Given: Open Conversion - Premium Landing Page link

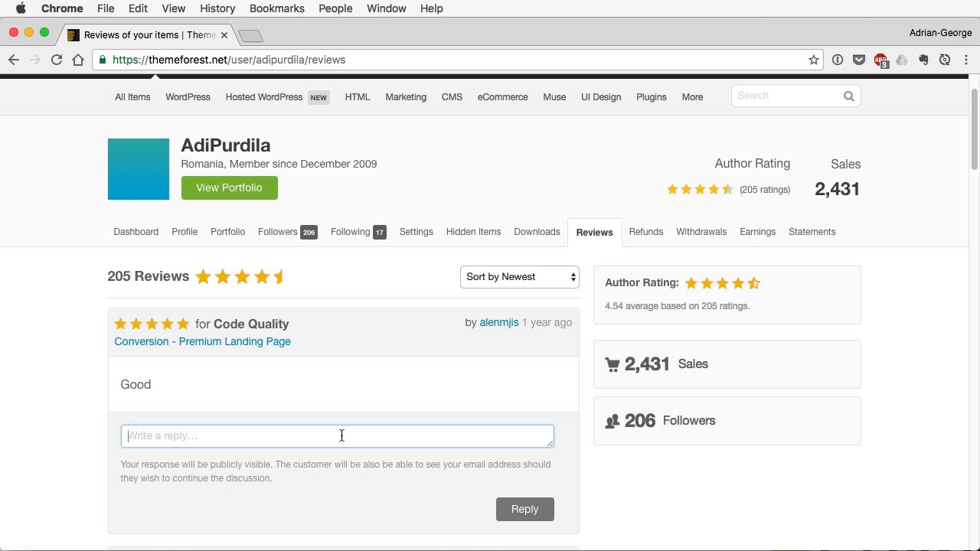Looking at the screenshot, I should pos(202,342).
